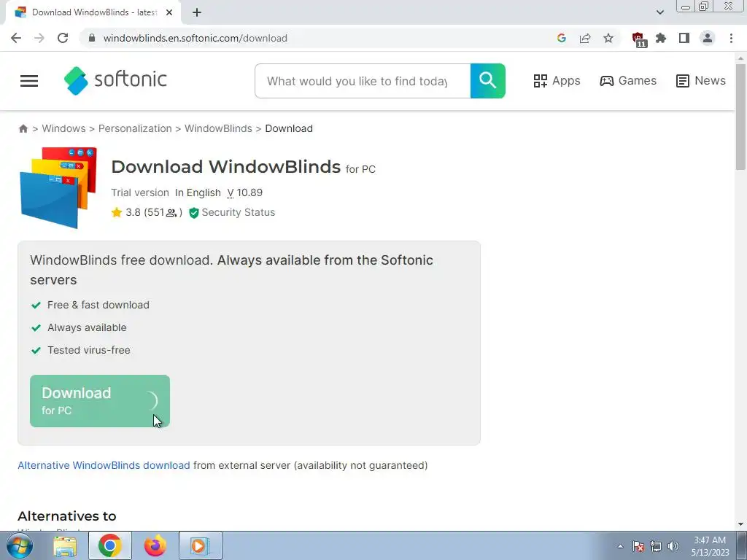Click the Windows breadcrumb link
This screenshot has width=747, height=560.
pyautogui.click(x=64, y=128)
